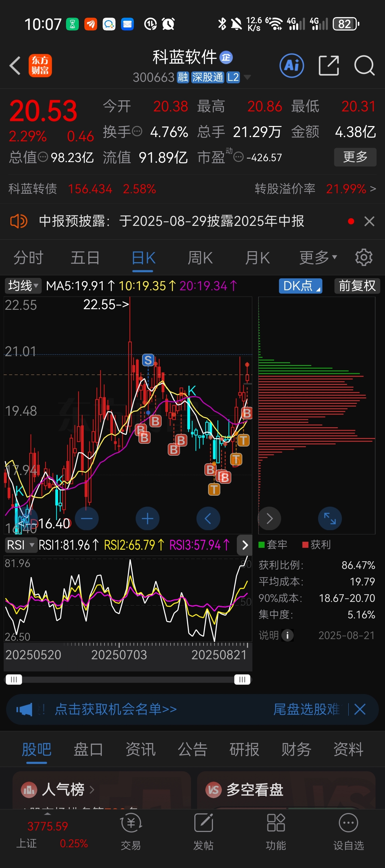This screenshot has height=868, width=385.
Task: Dismiss the 中报预披露 notice
Action: (x=369, y=221)
